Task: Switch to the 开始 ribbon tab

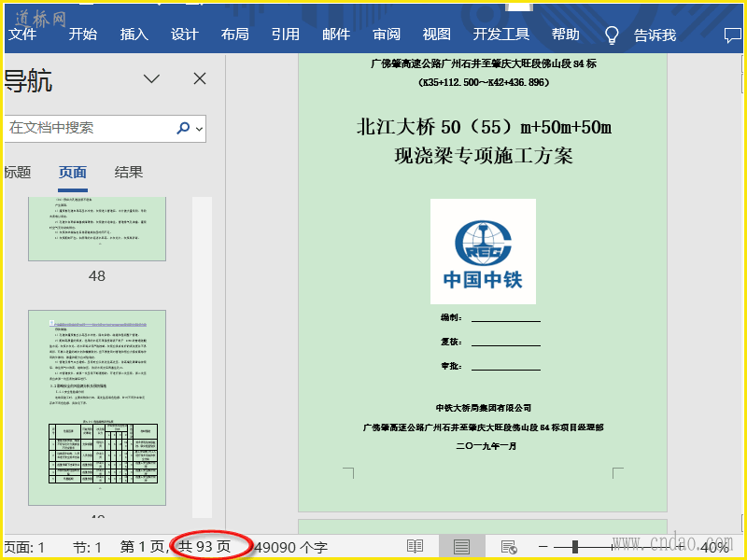Action: pyautogui.click(x=82, y=35)
